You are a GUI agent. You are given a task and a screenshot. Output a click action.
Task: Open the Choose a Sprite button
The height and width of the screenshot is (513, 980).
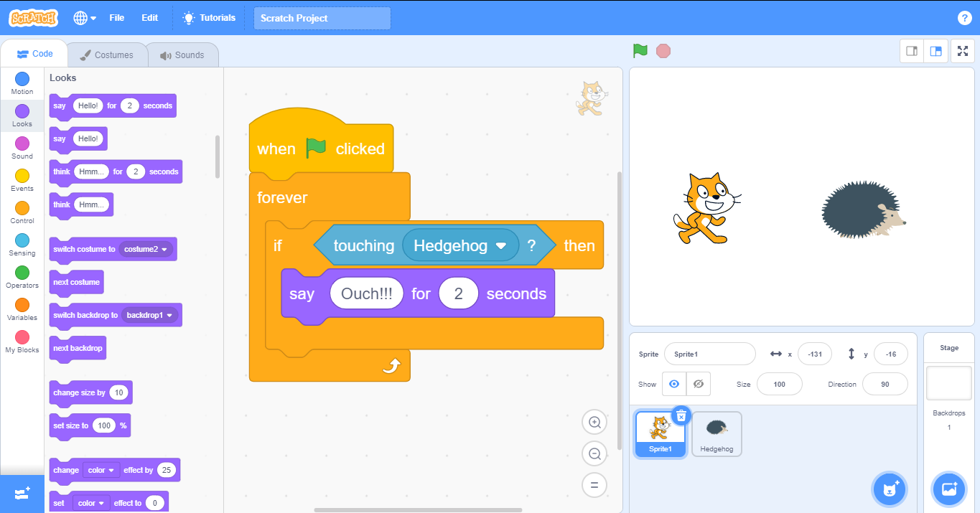coord(890,489)
